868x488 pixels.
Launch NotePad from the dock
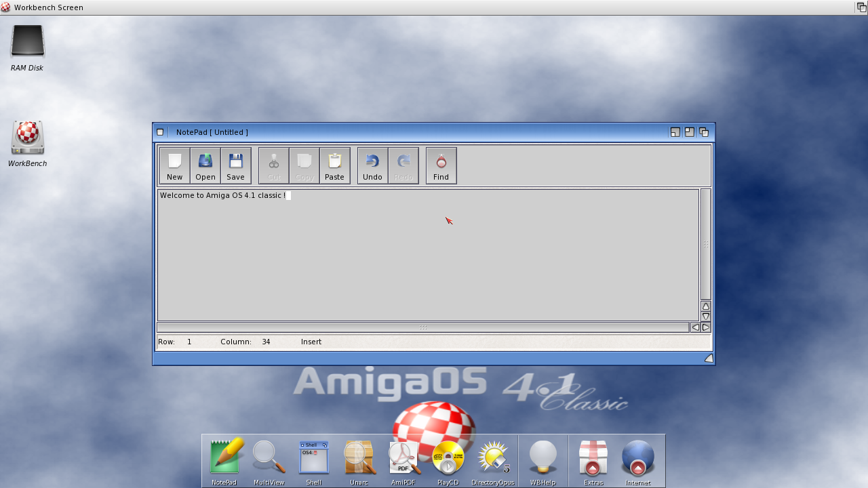coord(224,462)
